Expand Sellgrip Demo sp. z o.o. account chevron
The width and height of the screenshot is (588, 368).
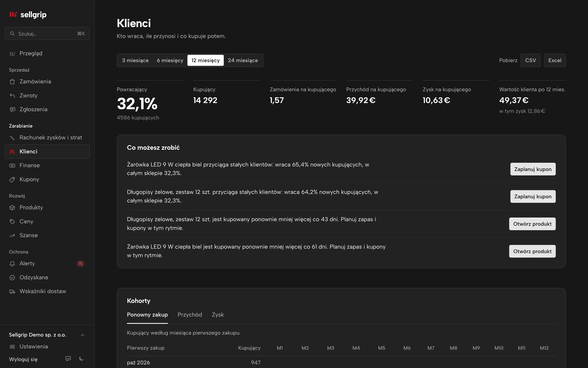(83, 335)
